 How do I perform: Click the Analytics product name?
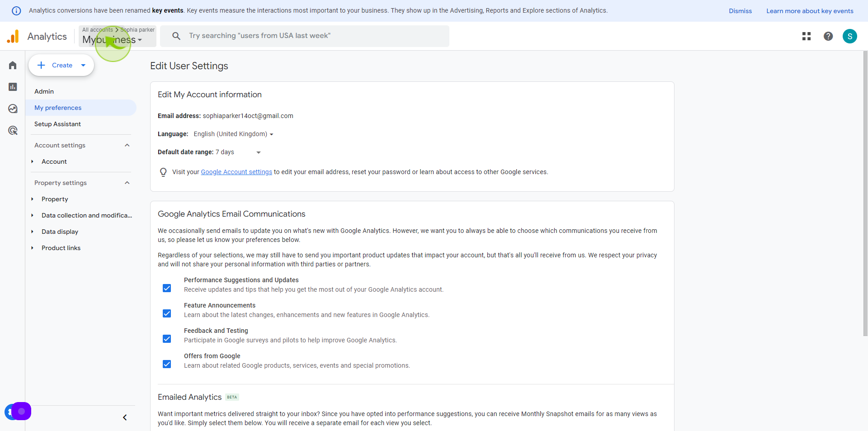(47, 36)
